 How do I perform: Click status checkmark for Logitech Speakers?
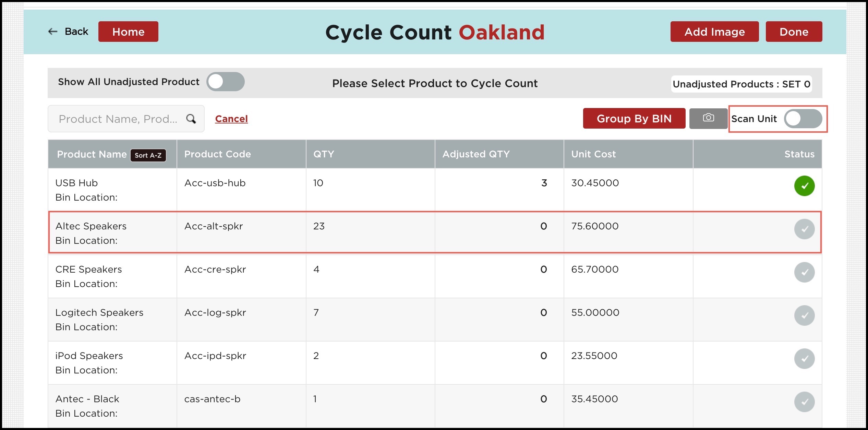[x=804, y=315]
